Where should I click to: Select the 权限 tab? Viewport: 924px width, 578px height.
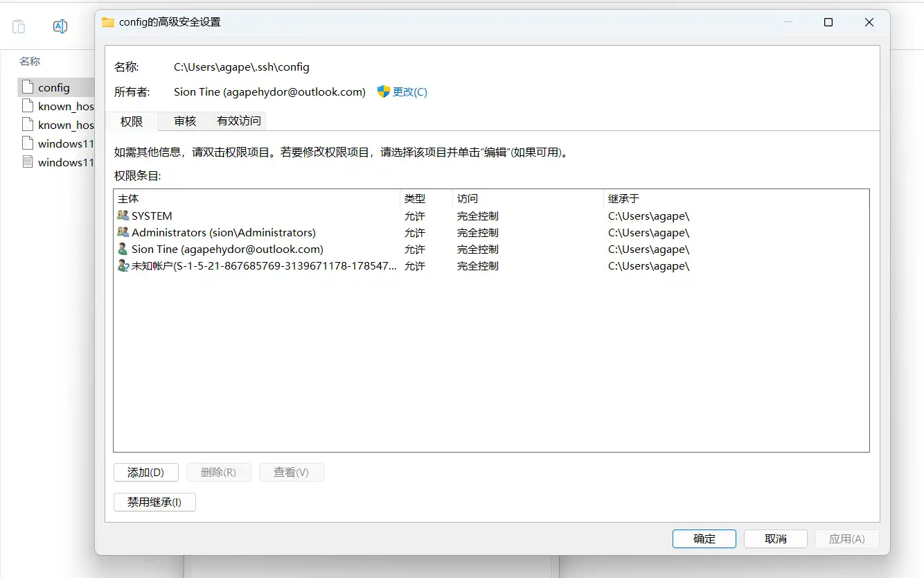pos(132,121)
